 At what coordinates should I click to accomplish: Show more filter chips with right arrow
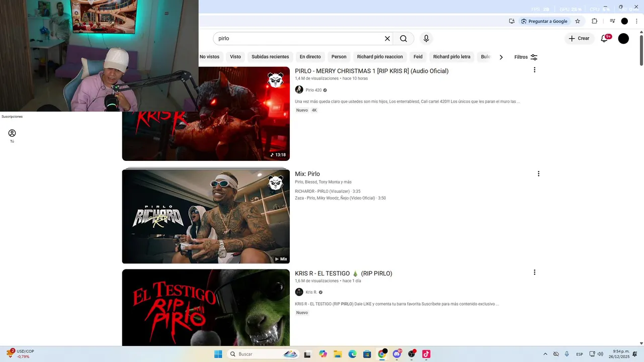click(x=501, y=57)
